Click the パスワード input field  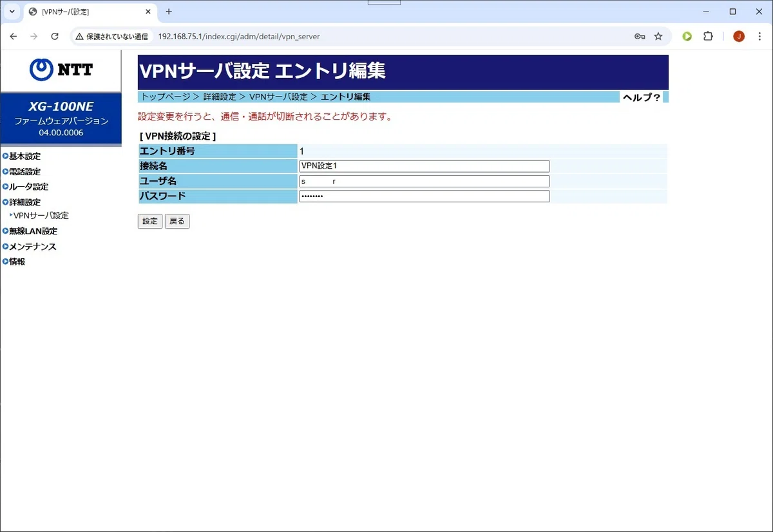click(425, 196)
